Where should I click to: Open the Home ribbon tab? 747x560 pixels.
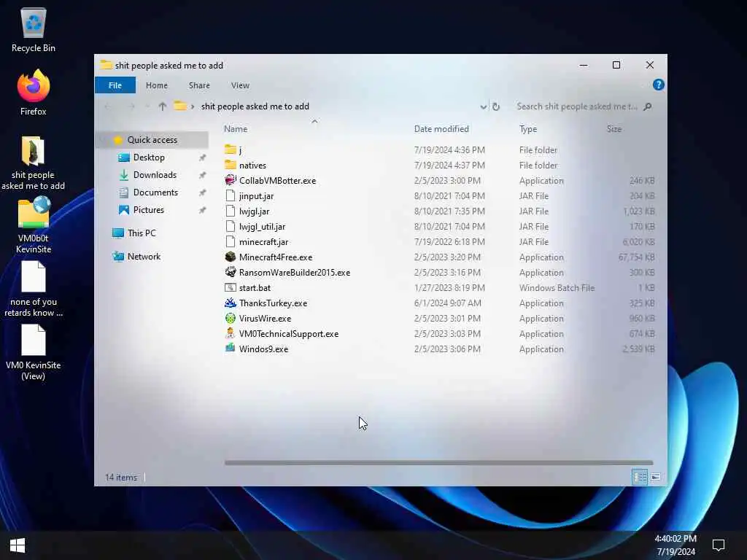tap(157, 85)
